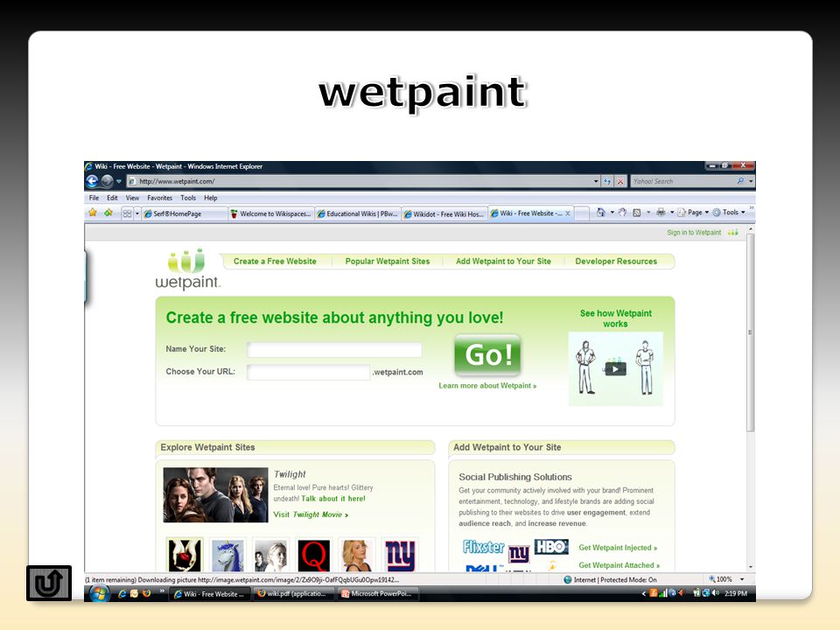Image resolution: width=840 pixels, height=630 pixels.
Task: Switch to the Serf HomePage tab
Action: pos(185,213)
